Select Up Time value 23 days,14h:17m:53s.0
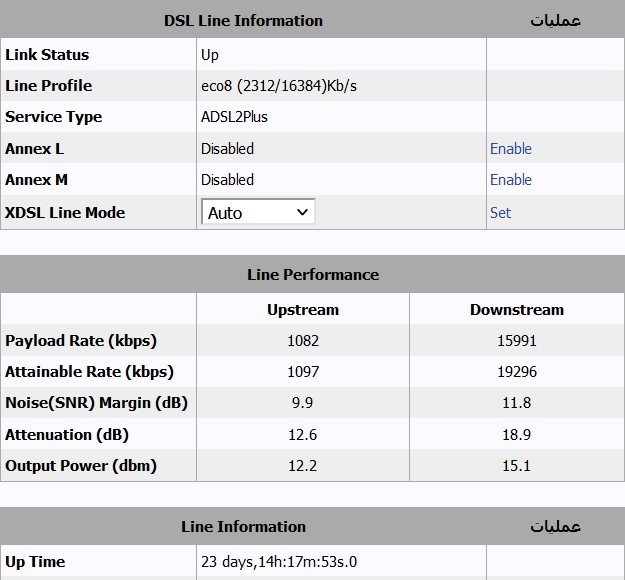Viewport: 625px width, 580px height. pos(279,562)
